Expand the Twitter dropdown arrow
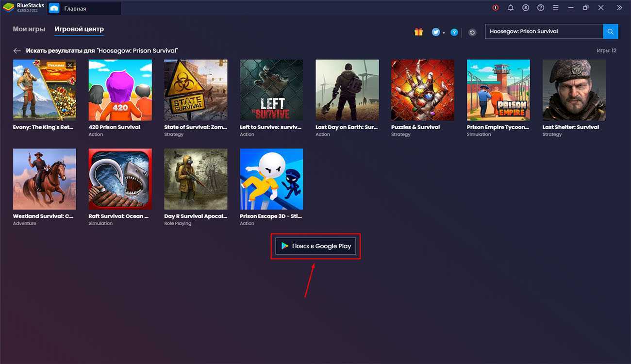Screen dimensions: 631x364 click(x=444, y=33)
